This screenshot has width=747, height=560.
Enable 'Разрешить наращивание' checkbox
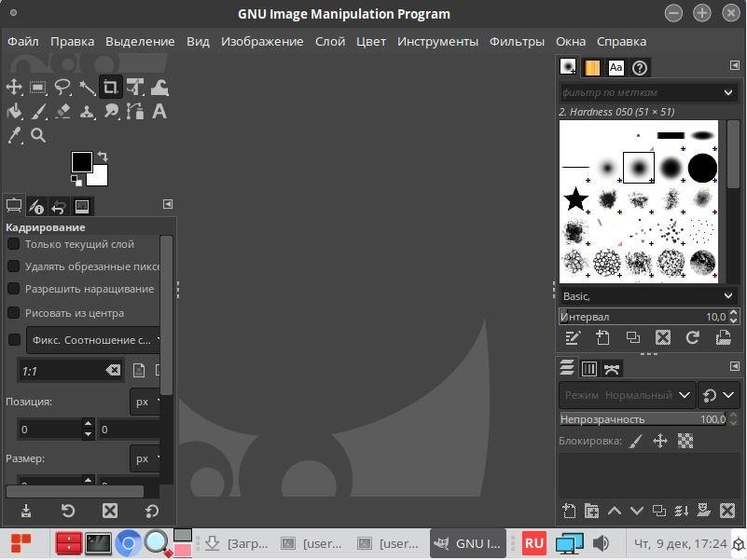(x=13, y=289)
